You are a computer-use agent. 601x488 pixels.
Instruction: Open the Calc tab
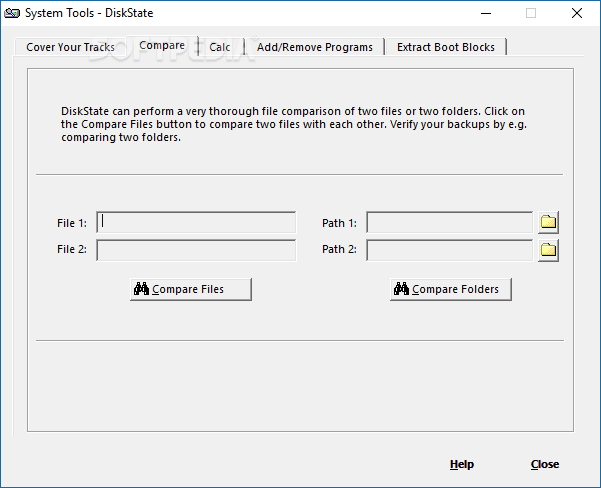click(x=220, y=47)
